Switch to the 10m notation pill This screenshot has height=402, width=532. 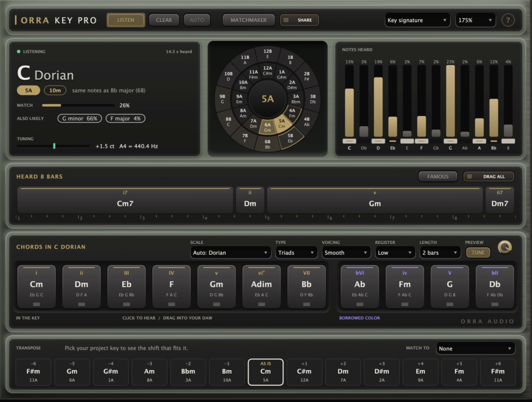55,90
